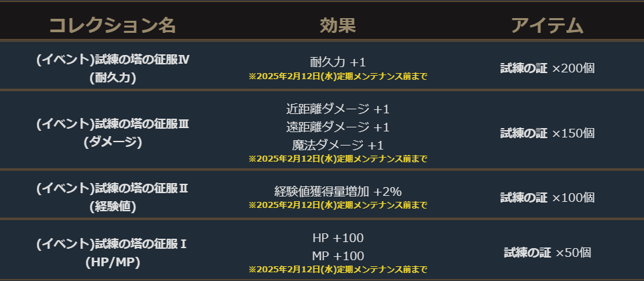644x281 pixels.
Task: Click the maintenance note under 耐久力 +1
Action: [x=337, y=76]
